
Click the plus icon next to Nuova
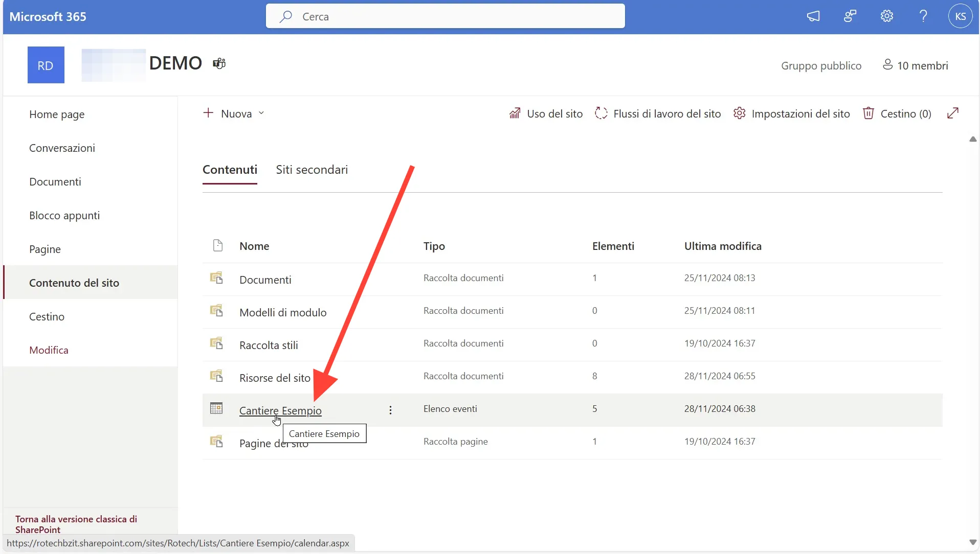[208, 113]
